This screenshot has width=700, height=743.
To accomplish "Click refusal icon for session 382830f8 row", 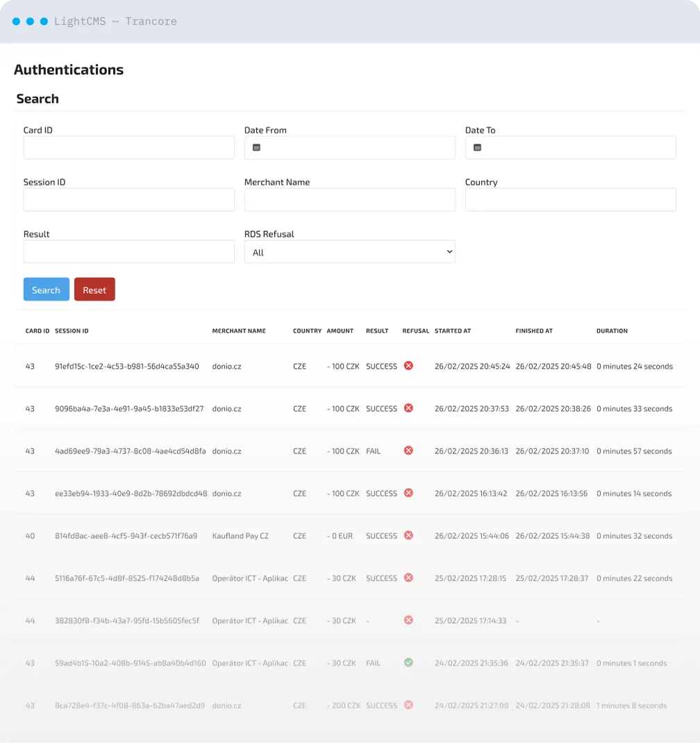I will [x=408, y=620].
